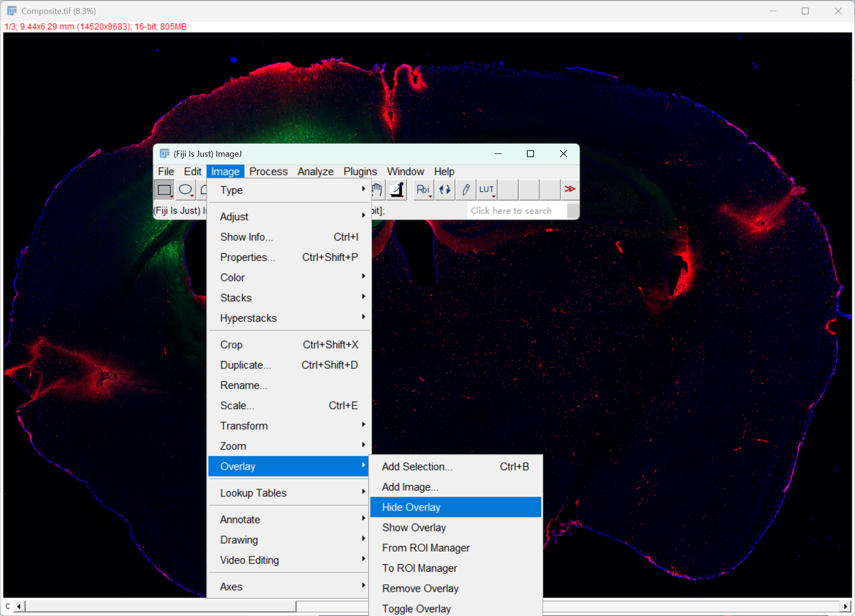
Task: Click the channel slider scrollbar right arrow
Action: [x=845, y=607]
